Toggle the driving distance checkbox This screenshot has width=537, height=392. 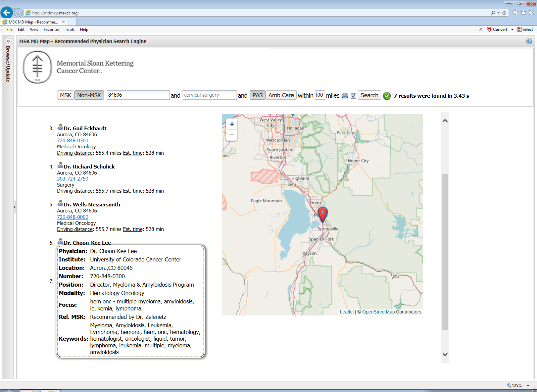pos(353,96)
